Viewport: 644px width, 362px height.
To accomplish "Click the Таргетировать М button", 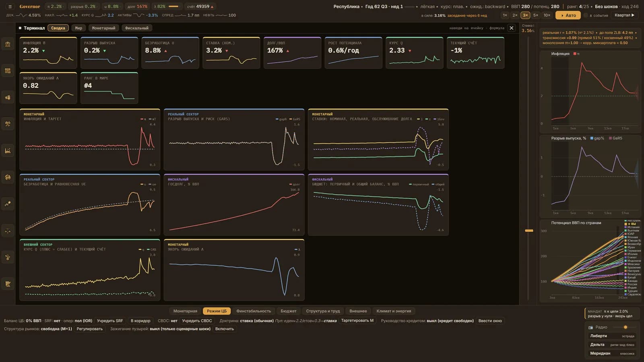I will [357, 321].
